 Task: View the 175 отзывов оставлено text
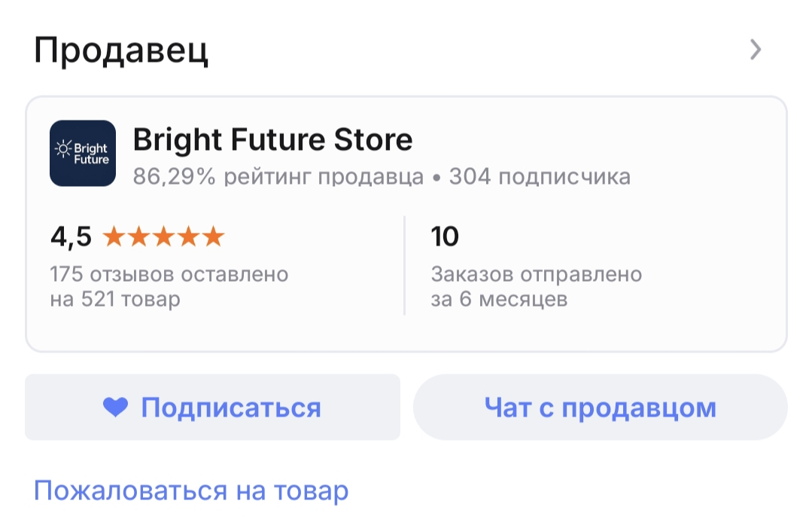[x=169, y=274]
